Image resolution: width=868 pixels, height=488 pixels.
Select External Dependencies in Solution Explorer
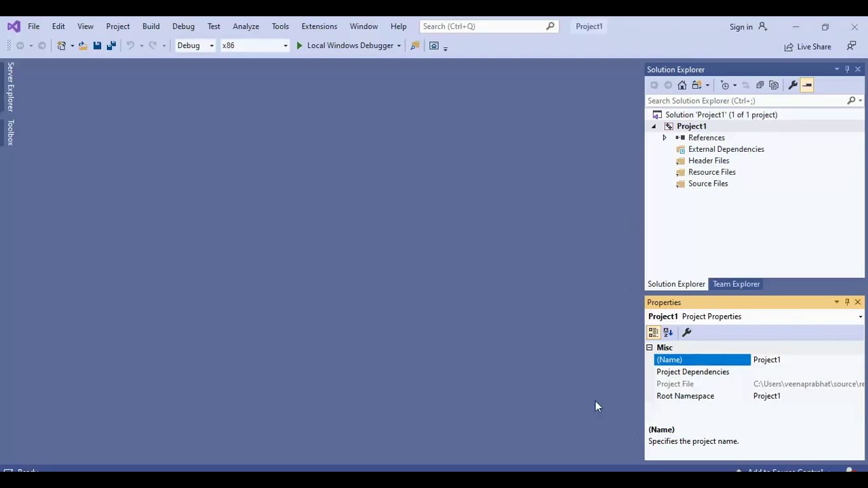[726, 149]
